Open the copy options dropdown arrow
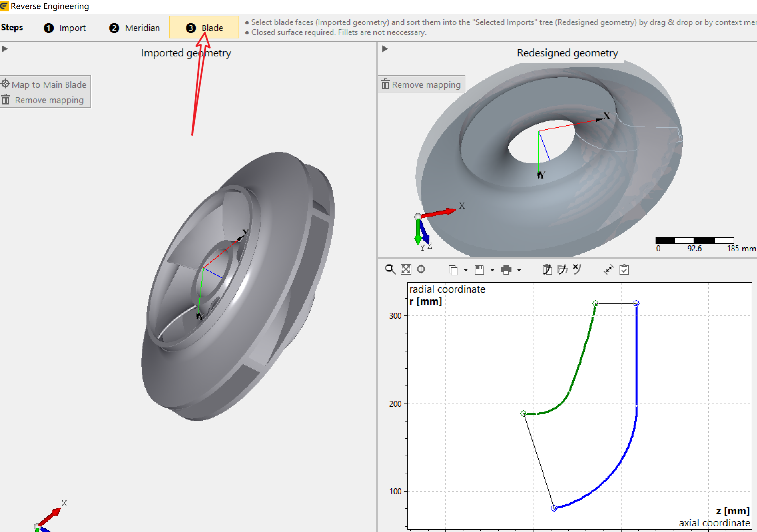The height and width of the screenshot is (532, 757). tap(466, 270)
